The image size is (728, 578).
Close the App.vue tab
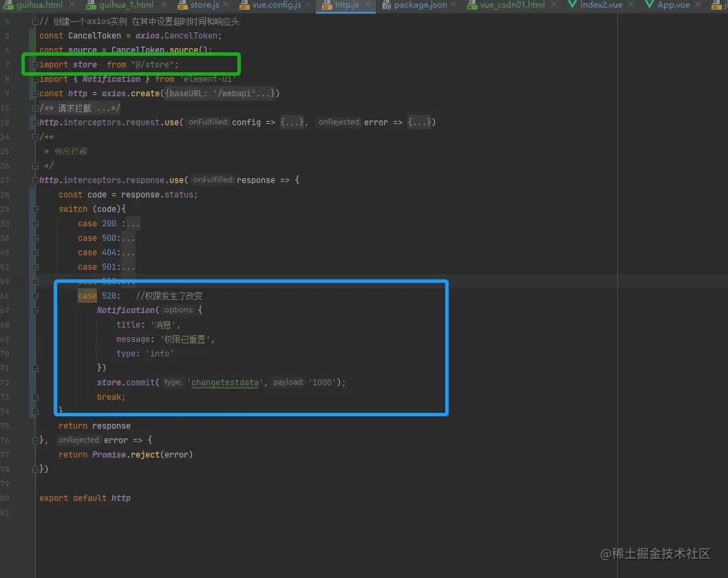coord(698,5)
